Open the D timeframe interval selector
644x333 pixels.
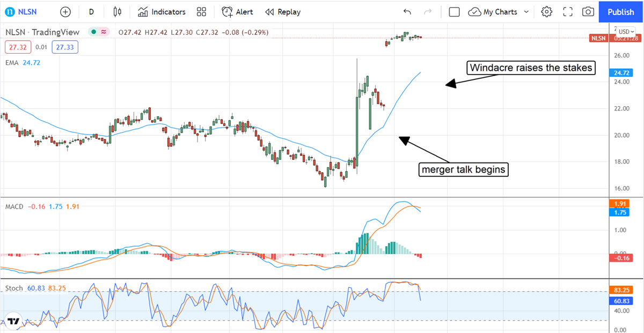[x=91, y=12]
